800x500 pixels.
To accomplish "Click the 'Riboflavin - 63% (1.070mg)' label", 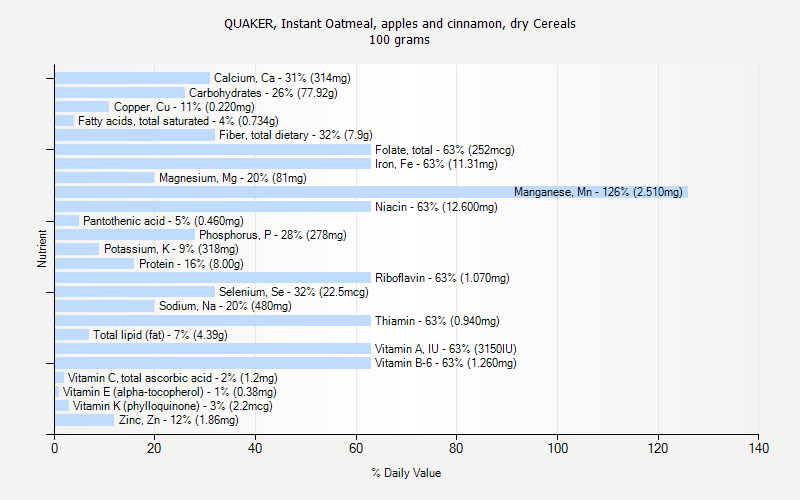I will [442, 278].
